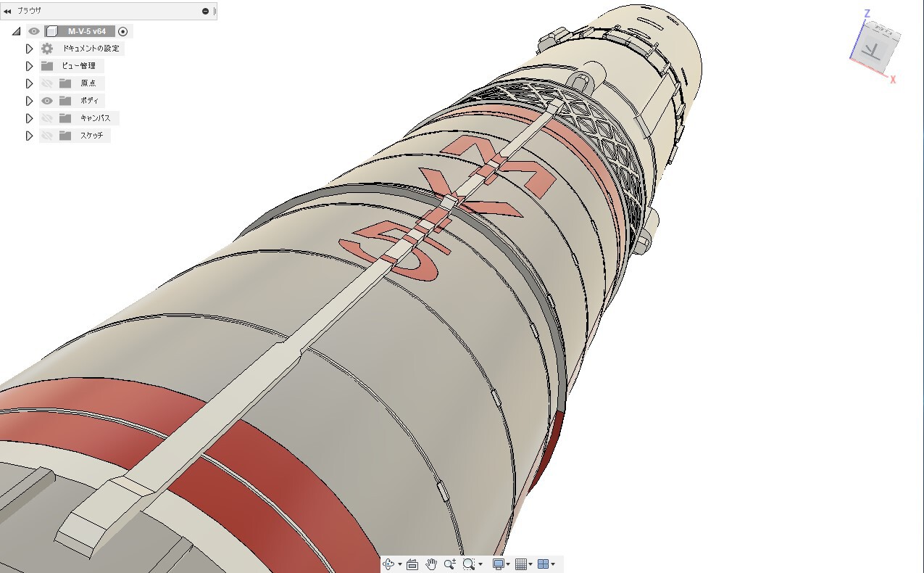Viewport: 924px width, 573px height.
Task: Click the browser panel minus button
Action: 206,11
